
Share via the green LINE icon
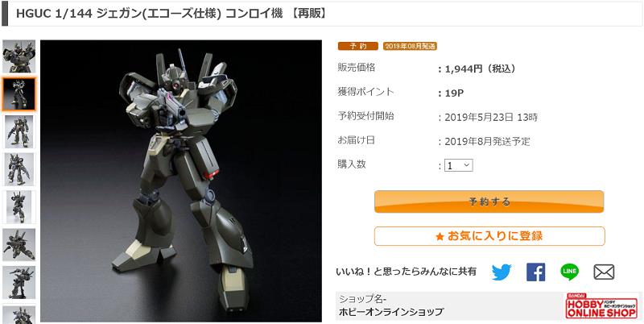570,272
